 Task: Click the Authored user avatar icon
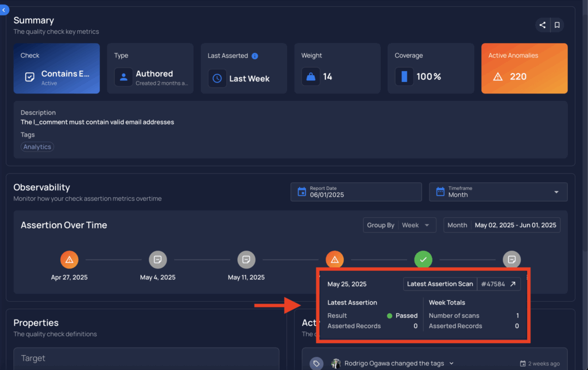coord(123,77)
